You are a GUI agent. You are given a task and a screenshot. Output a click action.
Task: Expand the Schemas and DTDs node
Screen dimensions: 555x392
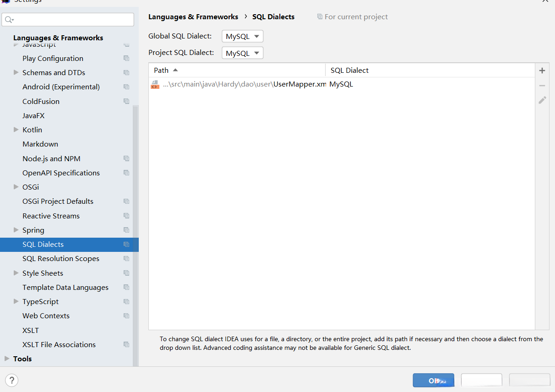(16, 72)
